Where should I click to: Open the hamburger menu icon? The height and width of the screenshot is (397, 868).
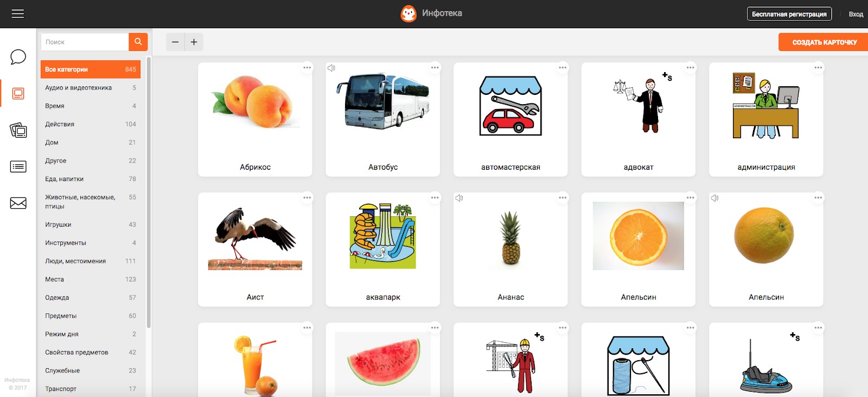[18, 14]
